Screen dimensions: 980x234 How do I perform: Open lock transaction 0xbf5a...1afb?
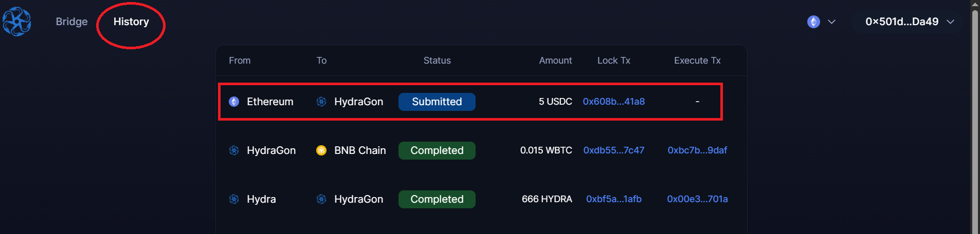613,199
